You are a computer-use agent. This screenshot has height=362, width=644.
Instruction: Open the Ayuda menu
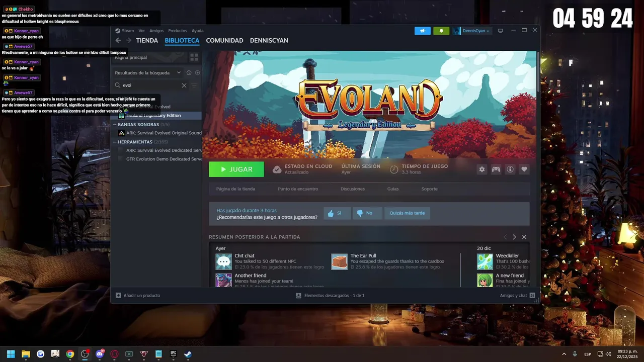click(198, 31)
